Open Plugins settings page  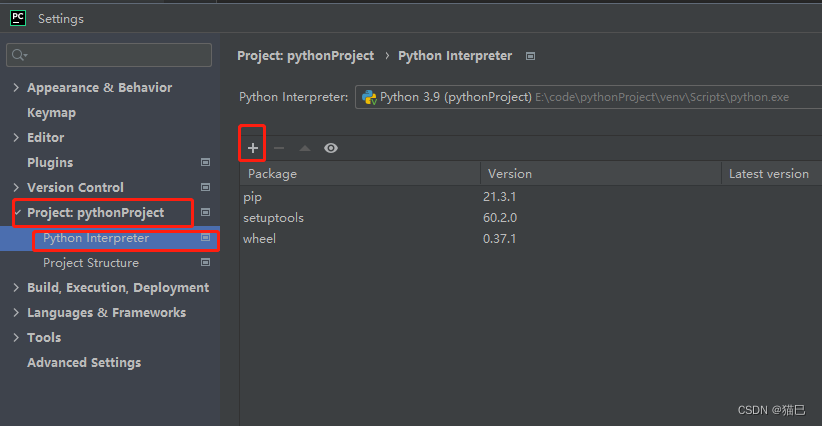[x=50, y=162]
